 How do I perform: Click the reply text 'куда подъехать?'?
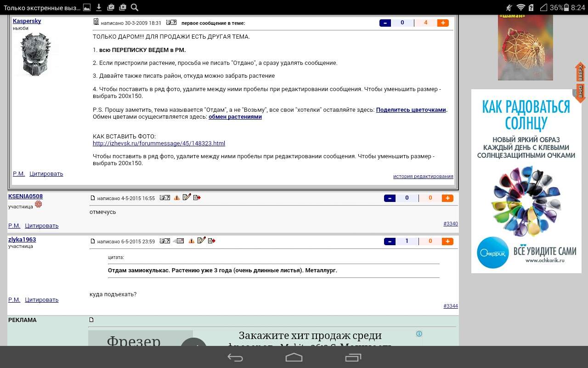coord(113,294)
